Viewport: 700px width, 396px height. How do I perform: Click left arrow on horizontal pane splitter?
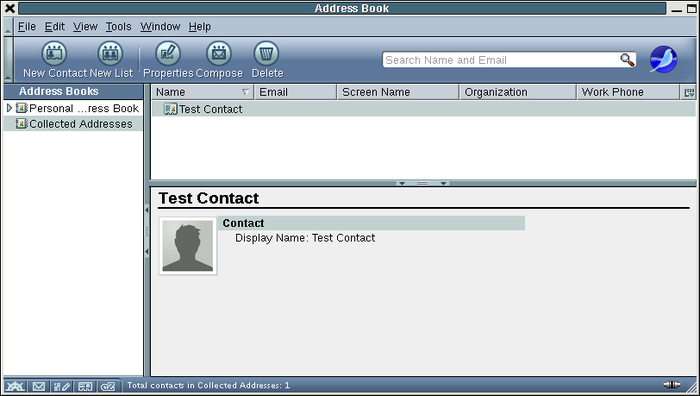[402, 183]
